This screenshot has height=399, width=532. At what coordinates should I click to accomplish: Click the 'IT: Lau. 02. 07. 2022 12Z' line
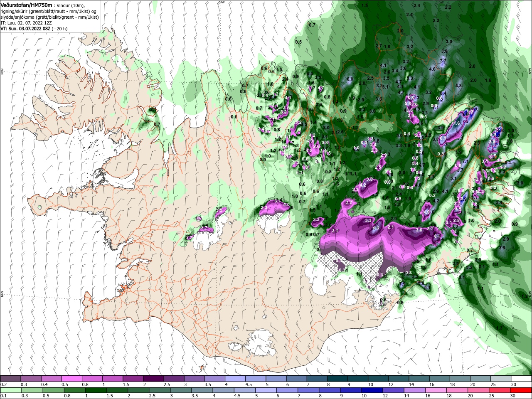coord(26,23)
